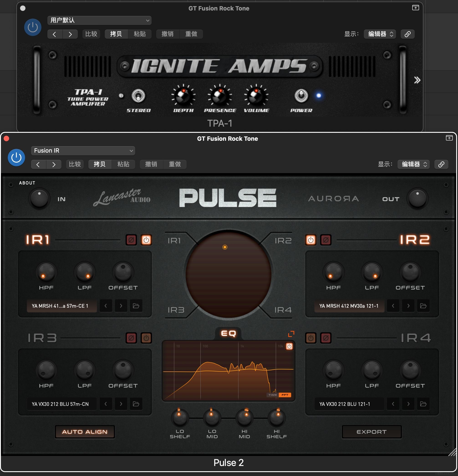Load previous IR4 impulse file
The image size is (458, 476).
point(393,404)
